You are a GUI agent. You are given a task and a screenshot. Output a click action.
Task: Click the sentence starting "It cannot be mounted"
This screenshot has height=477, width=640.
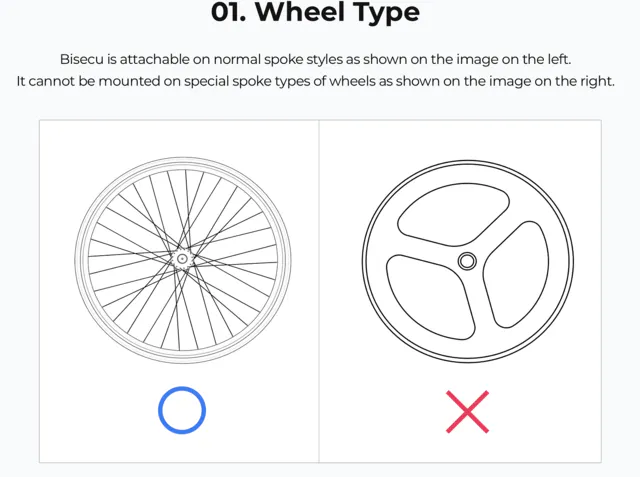click(x=315, y=81)
